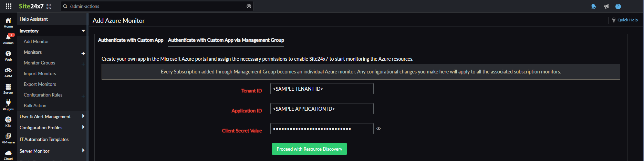Screen dimensions: 644x161
Task: Open the Server icon in sidebar
Action: coord(8,87)
